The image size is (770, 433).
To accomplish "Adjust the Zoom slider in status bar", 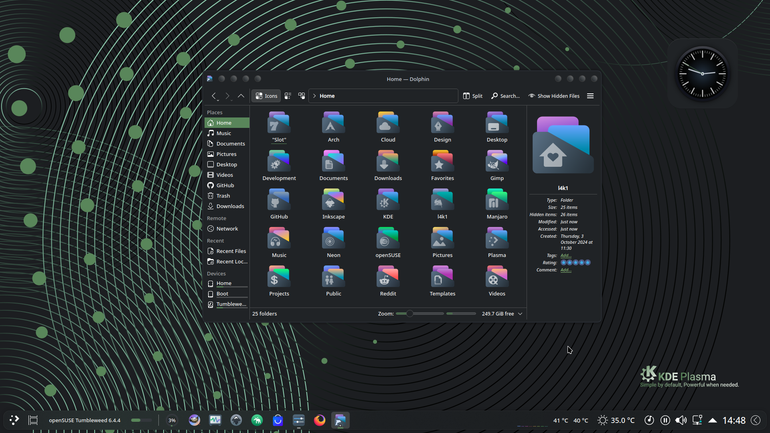I will 419,314.
